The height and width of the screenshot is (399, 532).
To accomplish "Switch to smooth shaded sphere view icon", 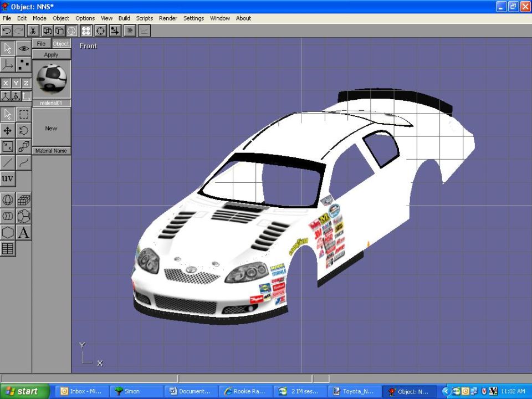I will coord(71,31).
